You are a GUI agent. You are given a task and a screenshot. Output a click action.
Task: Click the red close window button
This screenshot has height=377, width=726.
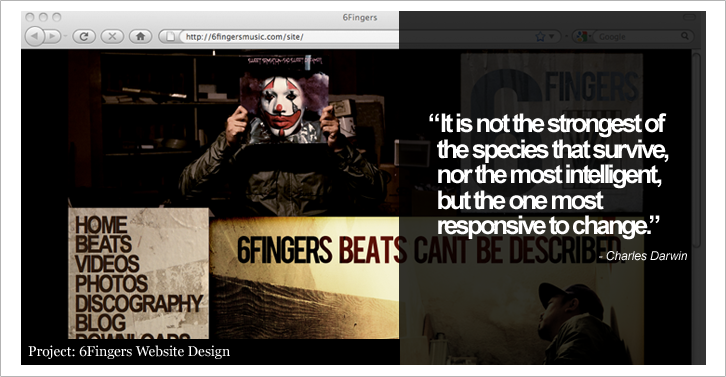point(30,17)
